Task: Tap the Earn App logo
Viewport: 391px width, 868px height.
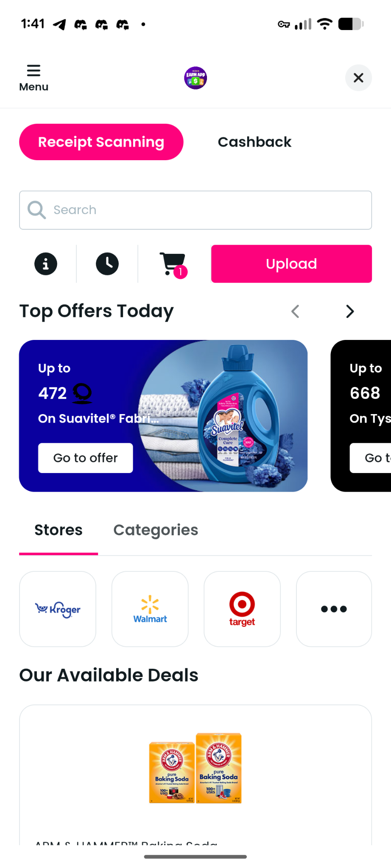Action: [x=195, y=78]
